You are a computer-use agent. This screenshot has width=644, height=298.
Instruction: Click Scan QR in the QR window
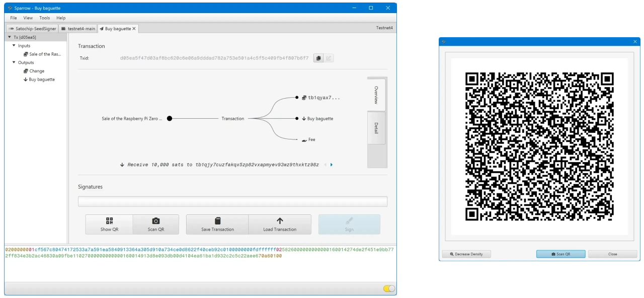pyautogui.click(x=561, y=254)
